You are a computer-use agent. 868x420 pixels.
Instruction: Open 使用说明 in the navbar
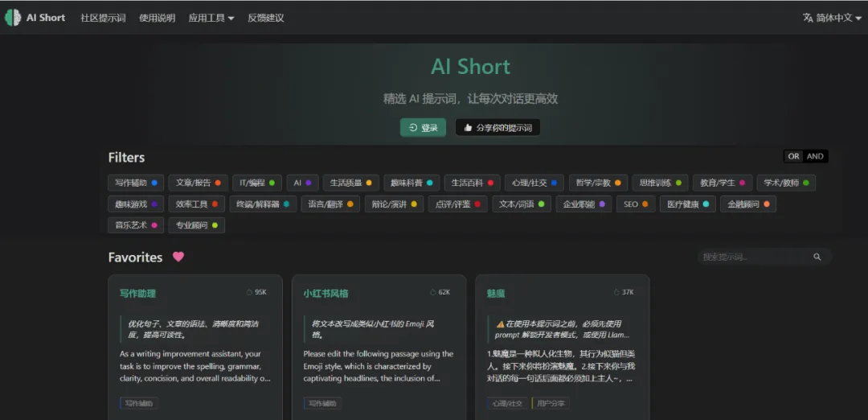tap(158, 18)
